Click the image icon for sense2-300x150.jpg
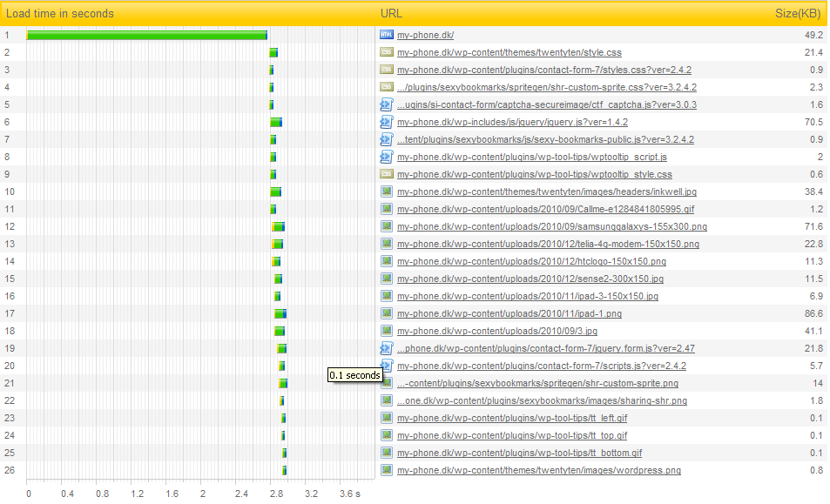The width and height of the screenshot is (830, 504). pos(387,279)
